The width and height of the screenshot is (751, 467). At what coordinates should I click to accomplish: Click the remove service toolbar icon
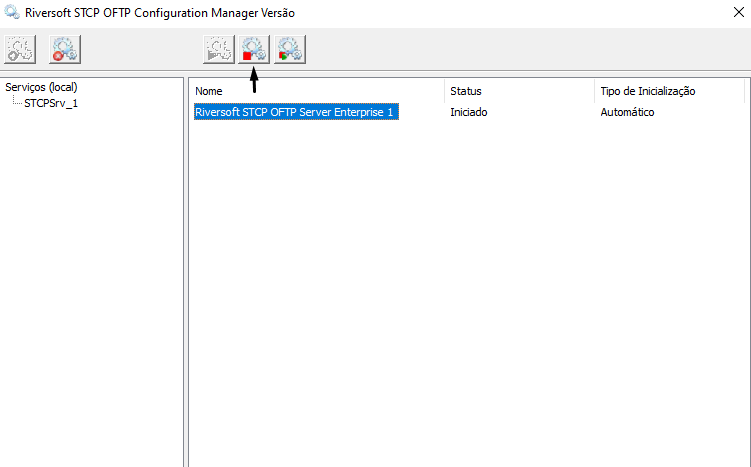tap(65, 49)
